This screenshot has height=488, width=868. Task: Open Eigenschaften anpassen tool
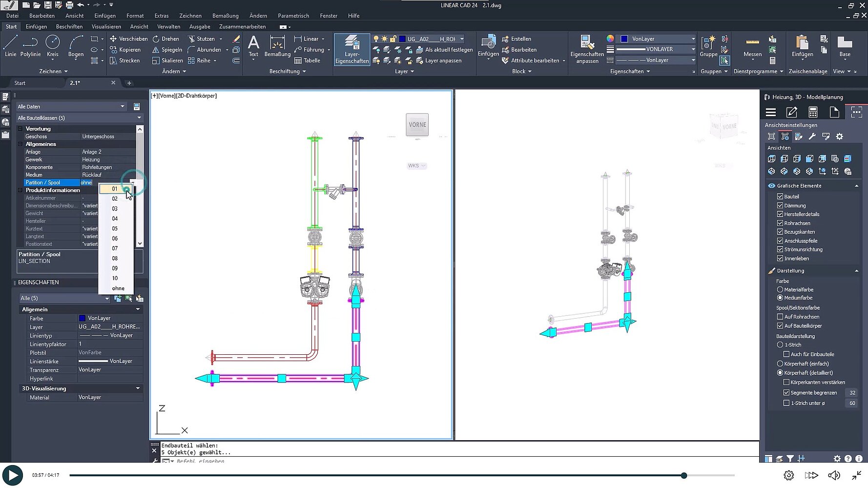587,49
